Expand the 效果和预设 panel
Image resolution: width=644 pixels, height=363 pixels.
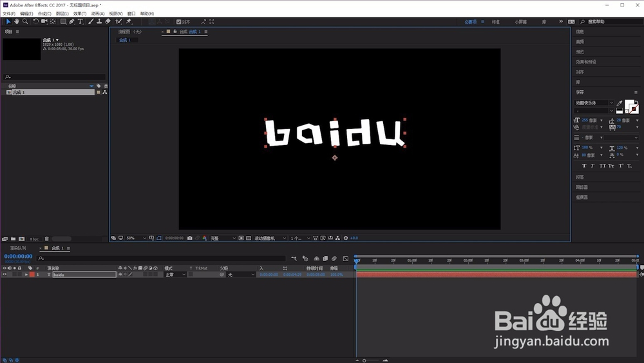(586, 62)
